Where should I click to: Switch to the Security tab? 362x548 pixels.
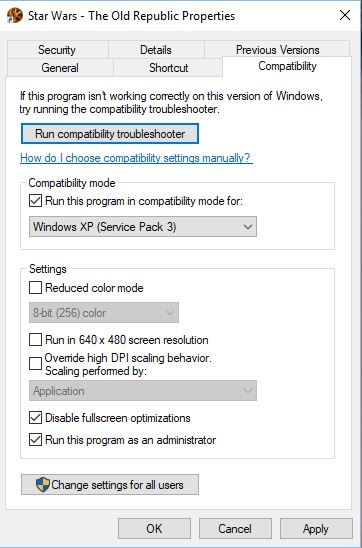[x=57, y=50]
